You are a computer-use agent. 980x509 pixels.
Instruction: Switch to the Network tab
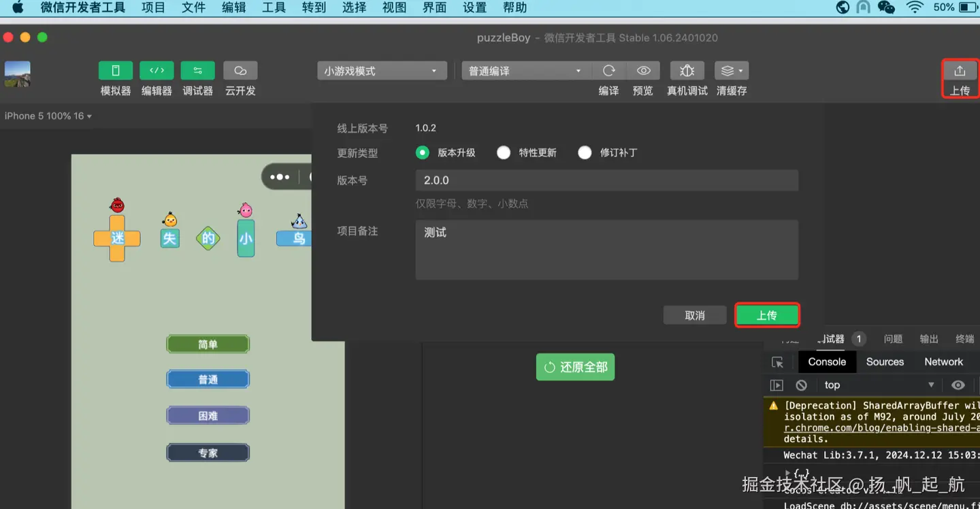tap(943, 362)
